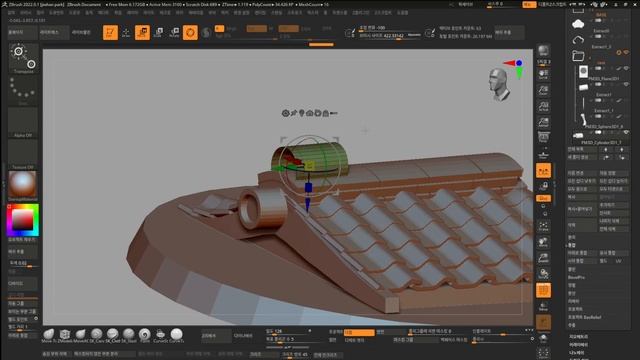Toggle the orange PolyF wireframe button

coord(543,290)
